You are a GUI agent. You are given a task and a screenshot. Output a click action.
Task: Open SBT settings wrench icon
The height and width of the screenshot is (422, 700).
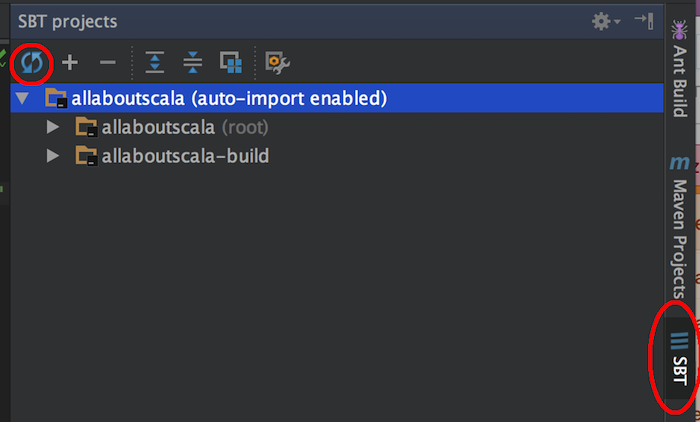tap(277, 63)
